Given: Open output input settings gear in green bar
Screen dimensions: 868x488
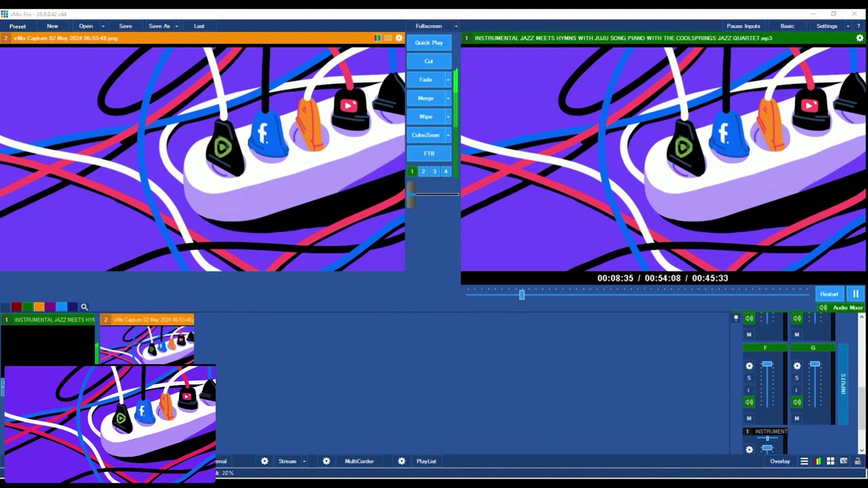Looking at the screenshot, I should pyautogui.click(x=860, y=38).
